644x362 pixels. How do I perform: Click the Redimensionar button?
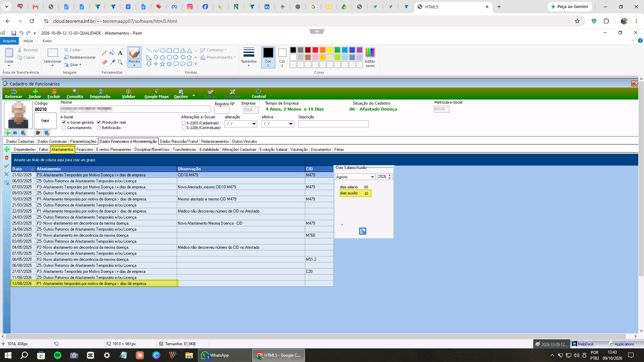(x=80, y=57)
